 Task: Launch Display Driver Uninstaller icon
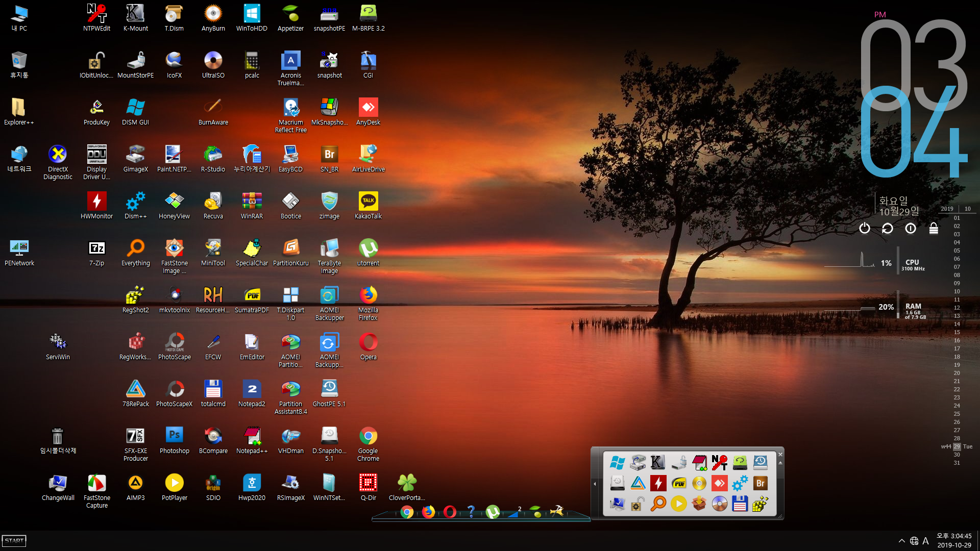coord(96,162)
